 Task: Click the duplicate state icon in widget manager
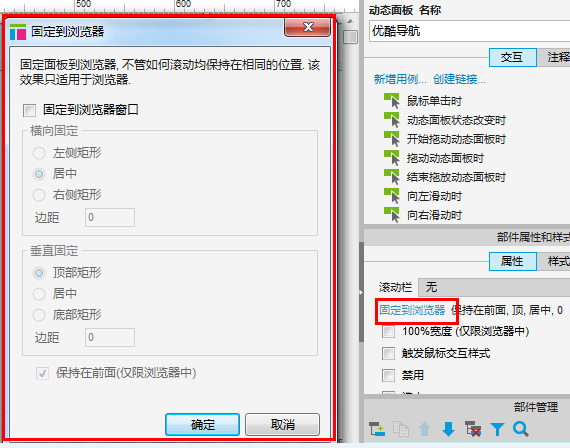(x=401, y=429)
